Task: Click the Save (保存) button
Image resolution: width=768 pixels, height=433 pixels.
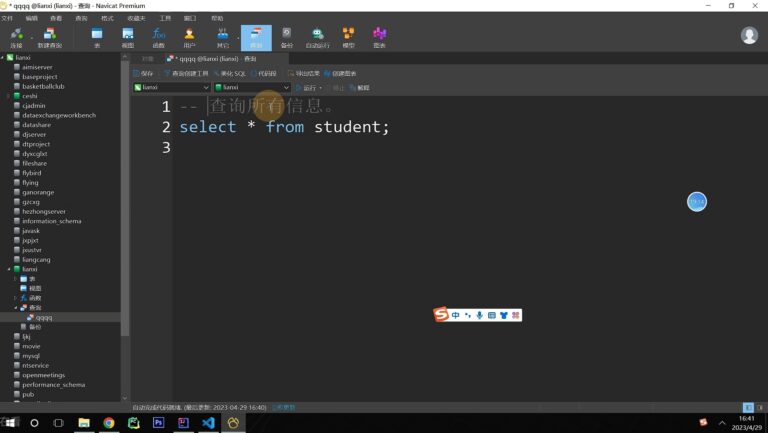Action: point(144,73)
